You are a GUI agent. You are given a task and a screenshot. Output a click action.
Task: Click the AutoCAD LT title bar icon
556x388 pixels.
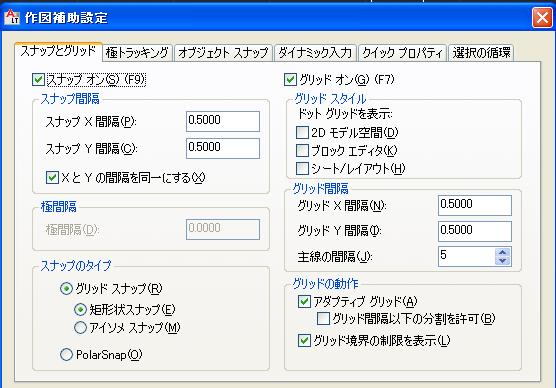(11, 17)
